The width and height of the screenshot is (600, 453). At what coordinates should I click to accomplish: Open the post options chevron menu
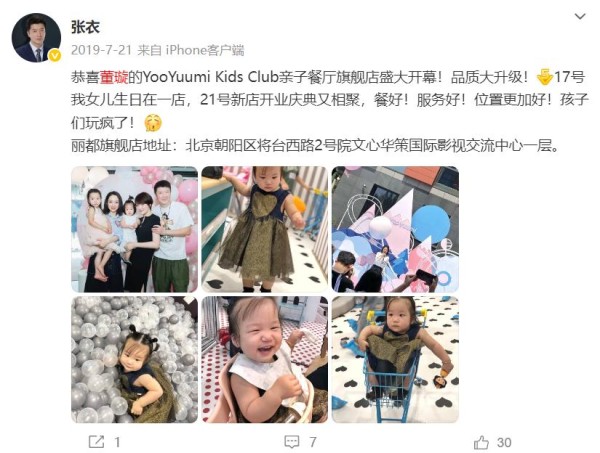pyautogui.click(x=580, y=16)
